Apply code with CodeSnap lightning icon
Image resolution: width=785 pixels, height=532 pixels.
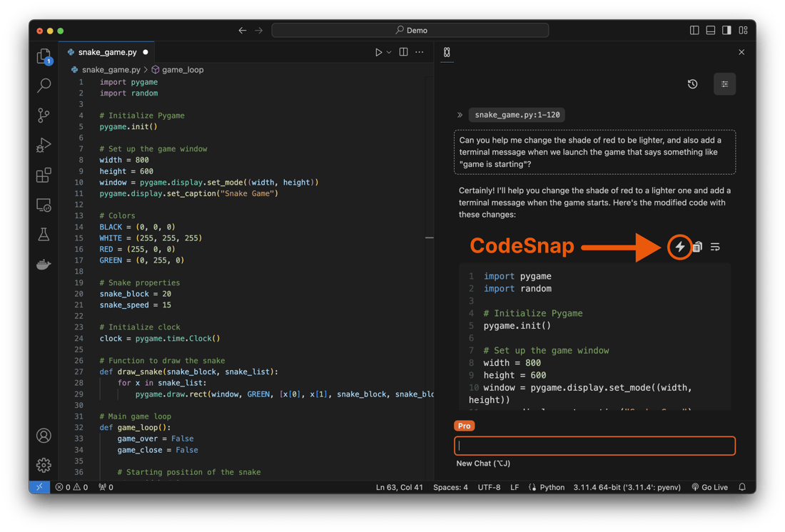(679, 247)
